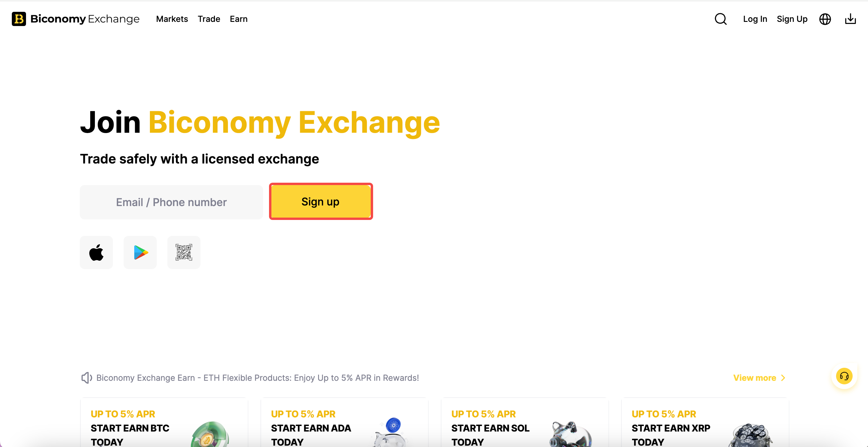Image resolution: width=868 pixels, height=447 pixels.
Task: Focus the Email / Phone number field
Action: pos(171,202)
